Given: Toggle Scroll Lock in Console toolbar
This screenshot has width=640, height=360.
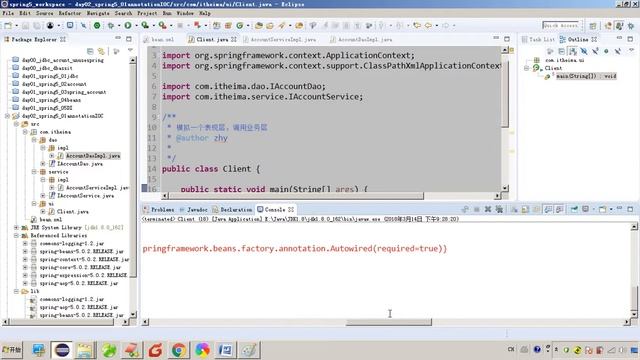Looking at the screenshot, I should pos(525,209).
